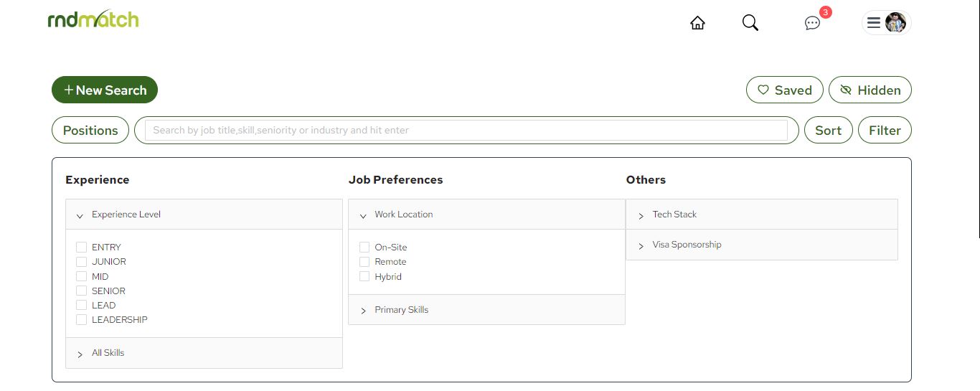Expand Visa Sponsorship options
The width and height of the screenshot is (980, 391).
coord(762,245)
